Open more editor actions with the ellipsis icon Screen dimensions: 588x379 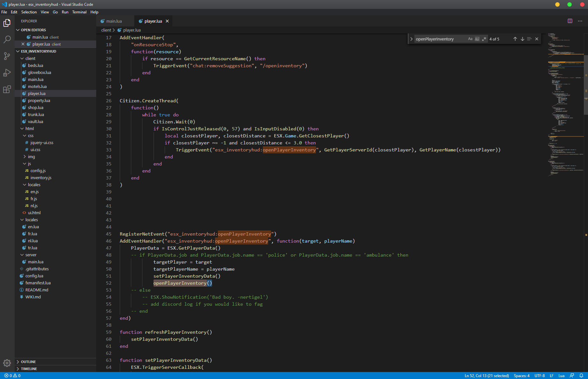coord(580,21)
